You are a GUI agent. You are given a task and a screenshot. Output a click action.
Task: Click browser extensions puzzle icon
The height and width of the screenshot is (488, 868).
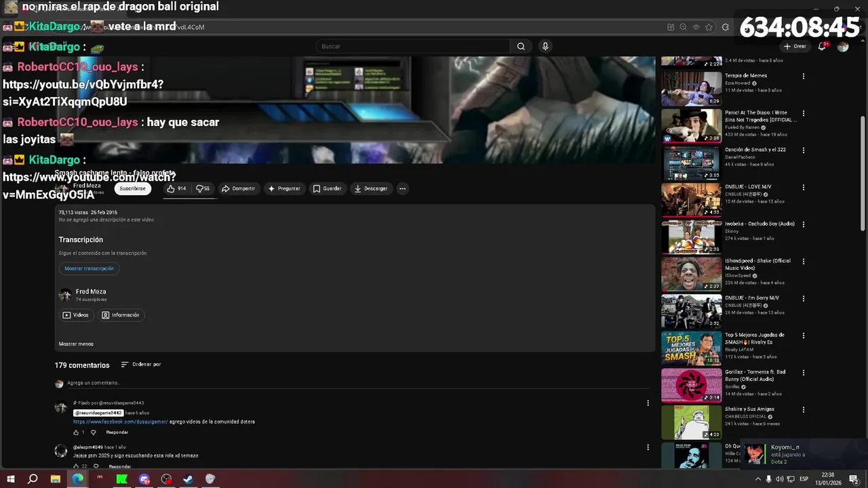click(x=726, y=27)
